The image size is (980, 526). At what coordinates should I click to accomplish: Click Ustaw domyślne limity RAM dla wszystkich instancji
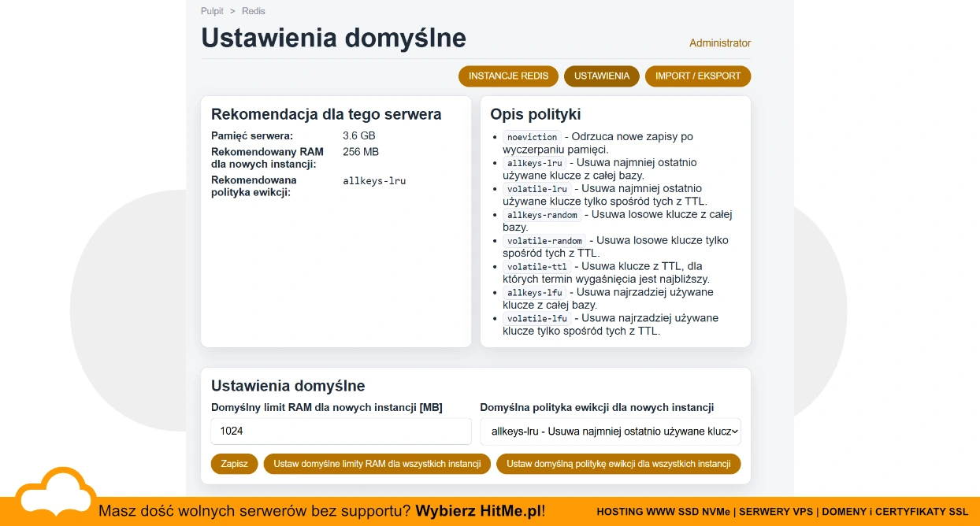(377, 464)
